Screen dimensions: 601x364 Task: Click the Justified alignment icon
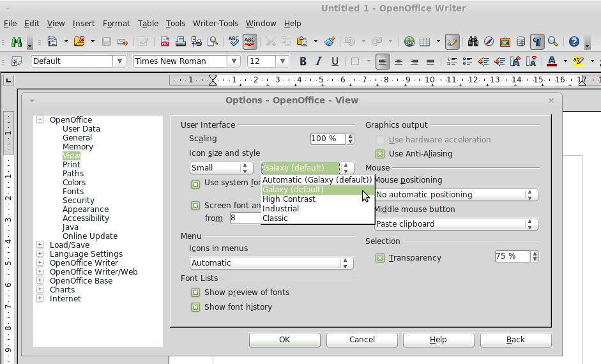tap(430, 61)
